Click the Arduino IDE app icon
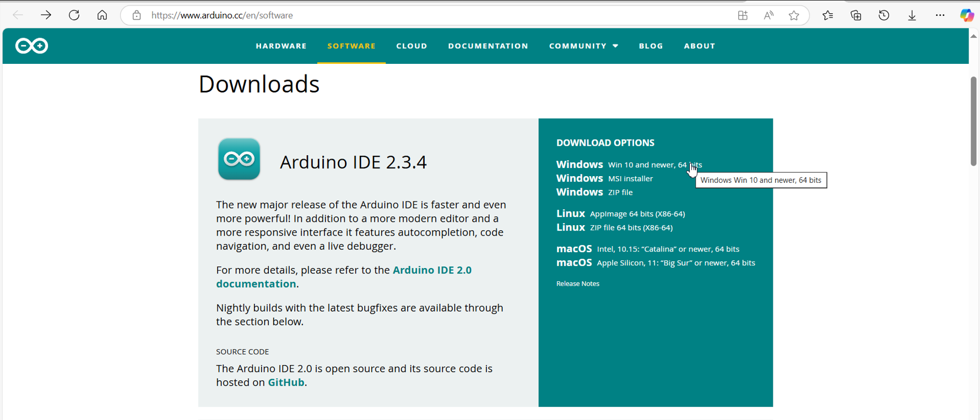Viewport: 980px width, 420px height. pos(239,159)
